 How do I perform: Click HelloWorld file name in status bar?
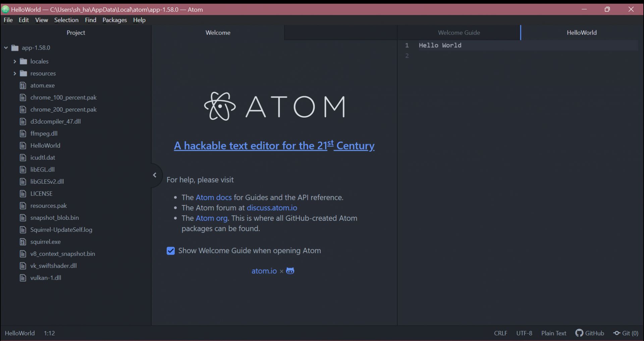[20, 333]
